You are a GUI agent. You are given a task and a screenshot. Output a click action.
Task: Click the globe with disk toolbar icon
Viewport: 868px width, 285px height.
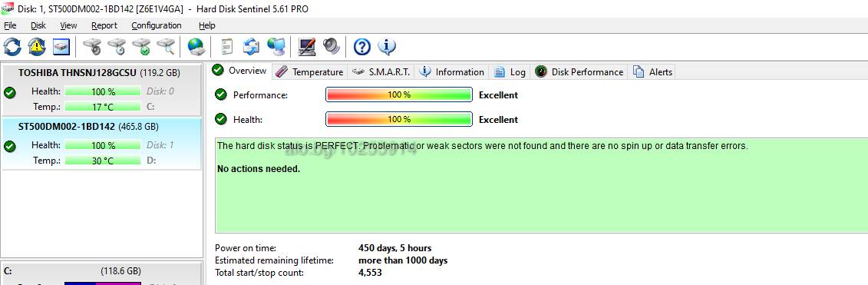coord(196,47)
